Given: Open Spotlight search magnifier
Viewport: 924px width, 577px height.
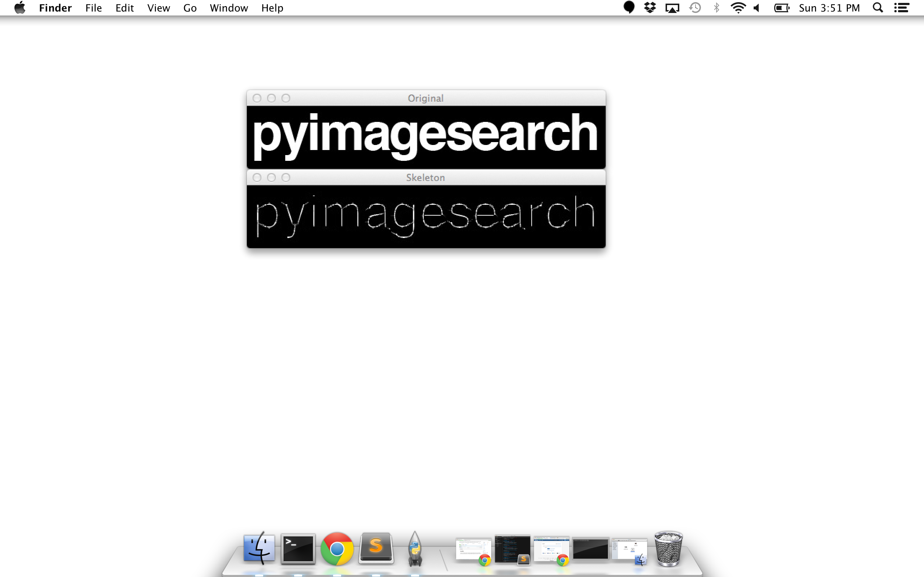Looking at the screenshot, I should coord(878,8).
